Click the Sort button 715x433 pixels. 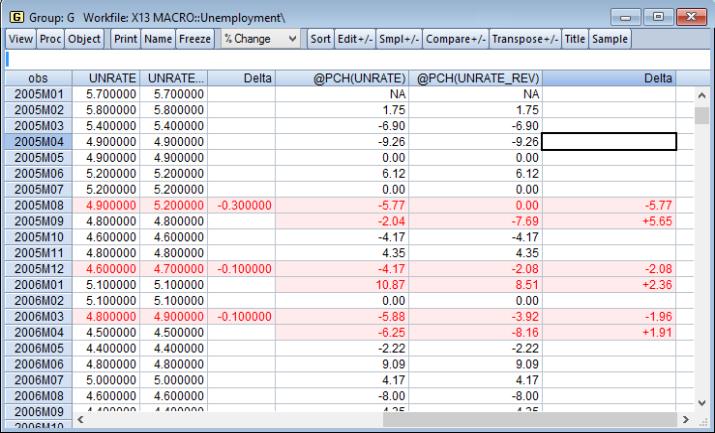click(320, 38)
